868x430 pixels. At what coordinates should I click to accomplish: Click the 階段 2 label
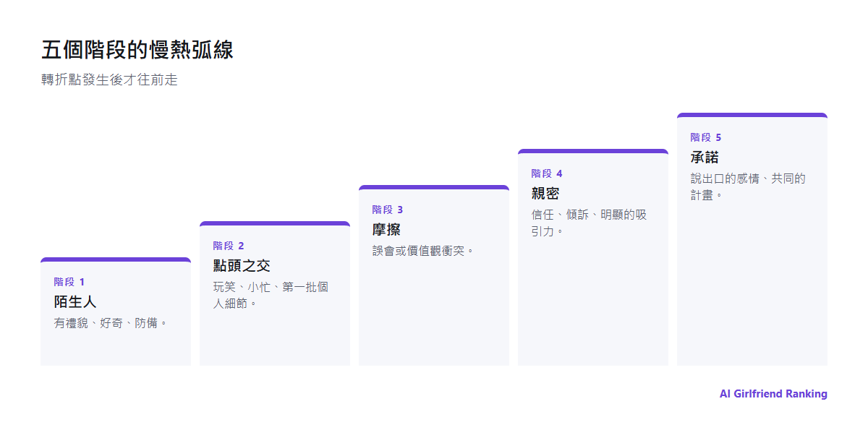pyautogui.click(x=229, y=246)
